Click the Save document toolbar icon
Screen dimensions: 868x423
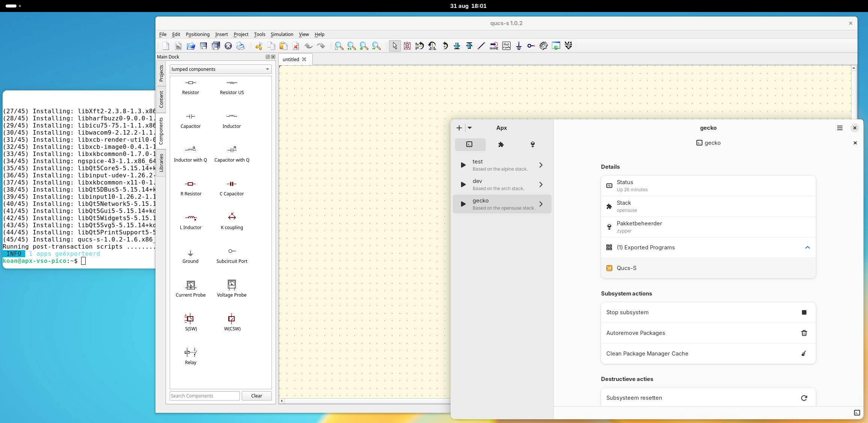click(203, 46)
